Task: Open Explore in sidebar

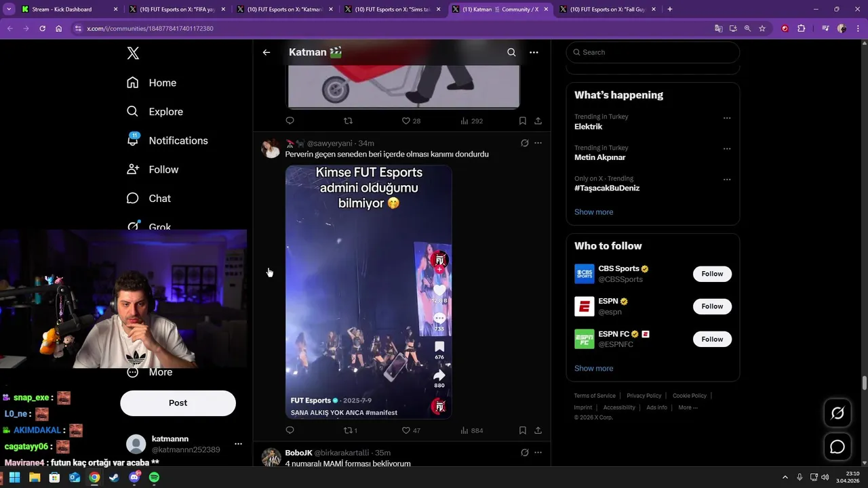Action: 155,112
